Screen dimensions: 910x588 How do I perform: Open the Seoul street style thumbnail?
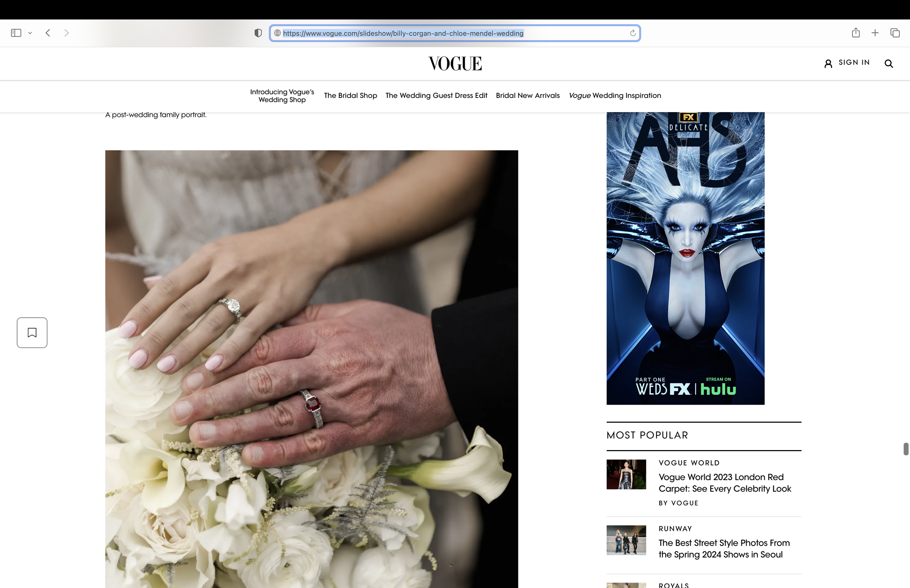(626, 540)
